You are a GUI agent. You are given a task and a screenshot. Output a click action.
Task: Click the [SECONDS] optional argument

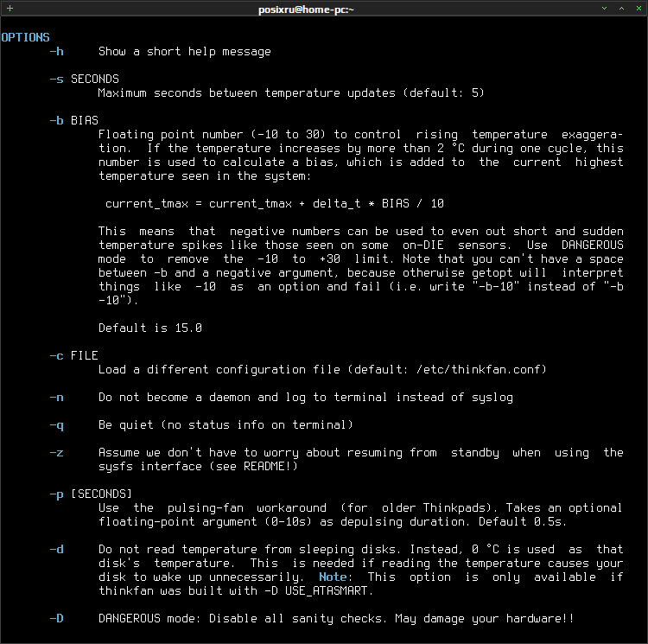point(101,494)
